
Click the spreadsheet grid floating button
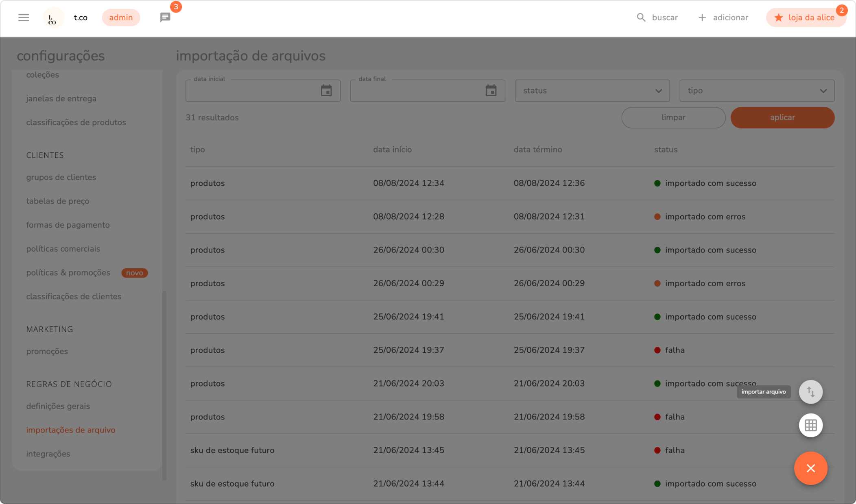[810, 425]
